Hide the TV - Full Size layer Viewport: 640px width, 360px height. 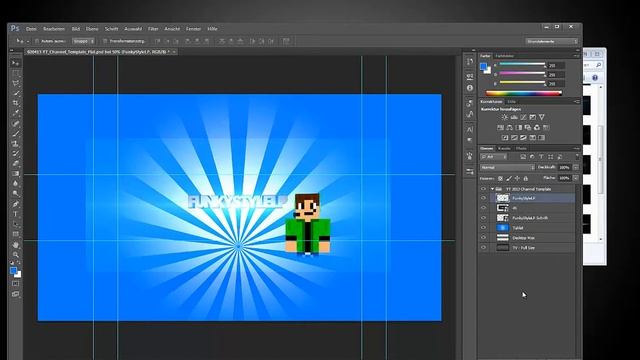point(483,247)
